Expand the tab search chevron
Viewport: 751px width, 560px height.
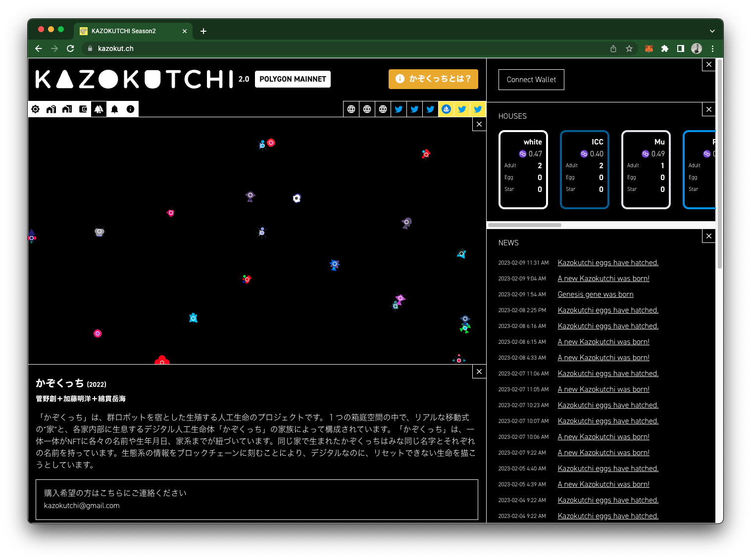tap(712, 31)
